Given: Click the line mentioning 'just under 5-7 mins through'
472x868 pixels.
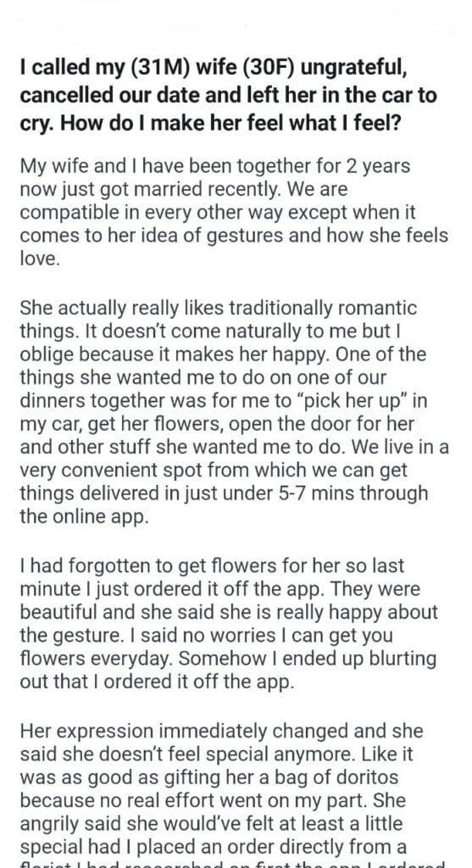Looking at the screenshot, I should pos(224,493).
